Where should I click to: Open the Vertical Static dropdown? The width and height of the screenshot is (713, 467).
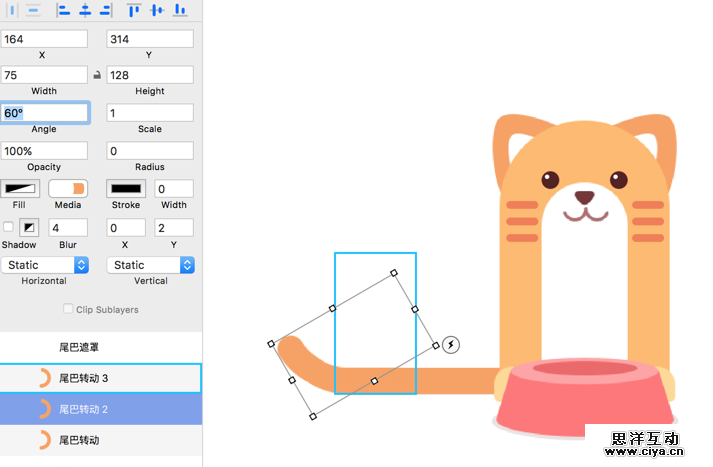coord(150,265)
